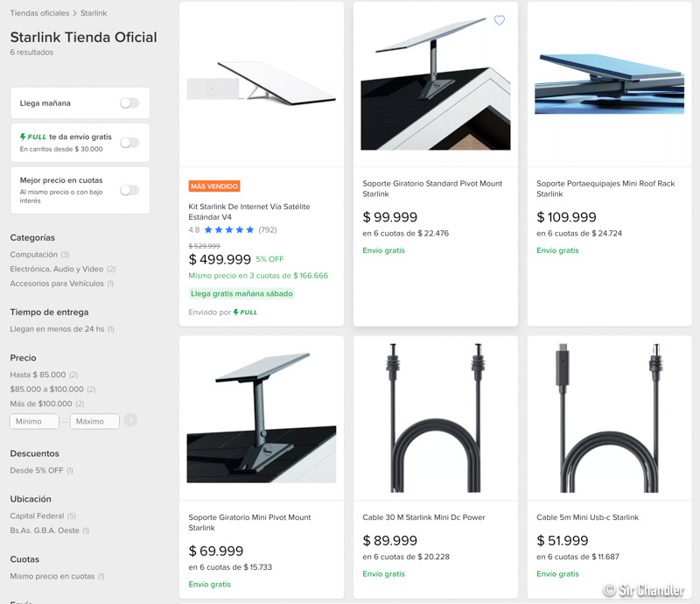Viewport: 700px width, 604px height.
Task: Filter prices Hasta $ 85.000
Action: pyautogui.click(x=38, y=375)
